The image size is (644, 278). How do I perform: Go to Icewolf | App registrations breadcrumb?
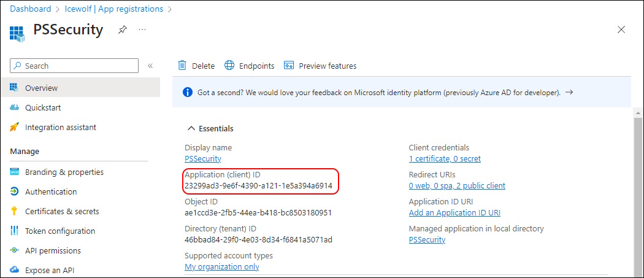(x=114, y=9)
